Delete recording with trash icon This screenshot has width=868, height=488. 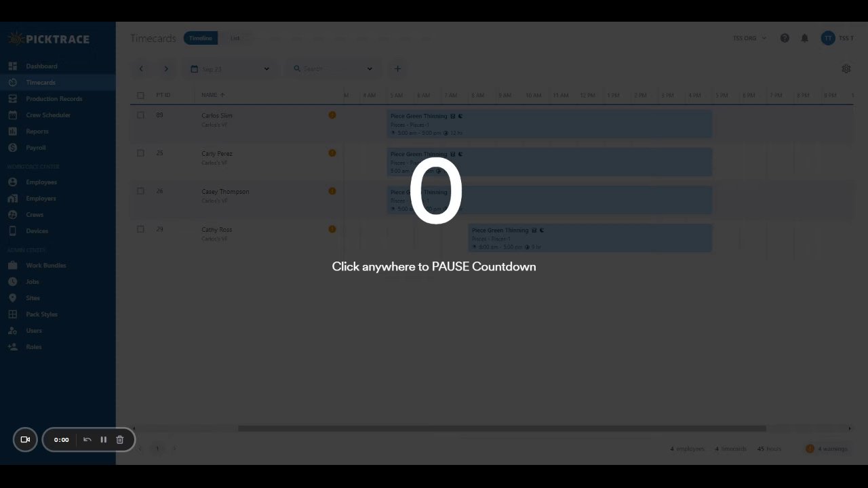(x=119, y=439)
